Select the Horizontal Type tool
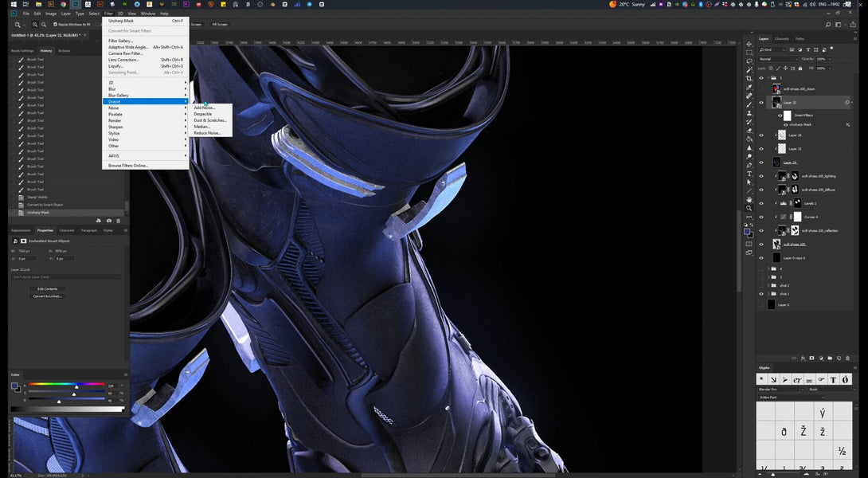 pos(749,174)
